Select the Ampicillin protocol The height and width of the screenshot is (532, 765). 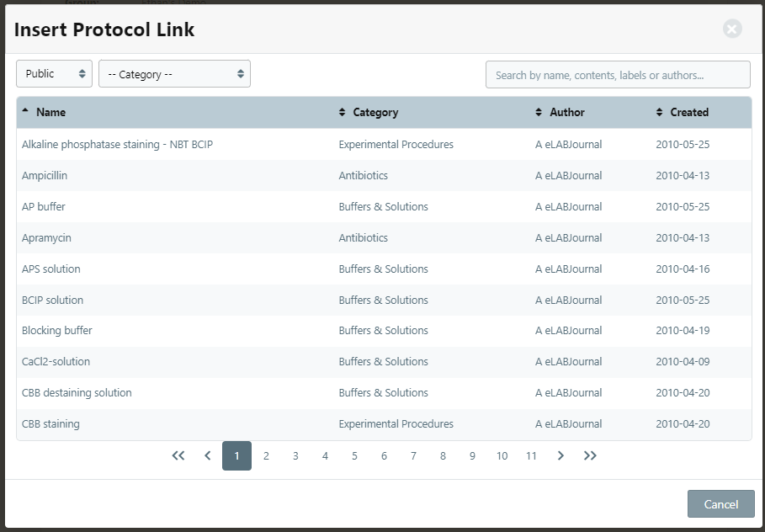tap(45, 176)
